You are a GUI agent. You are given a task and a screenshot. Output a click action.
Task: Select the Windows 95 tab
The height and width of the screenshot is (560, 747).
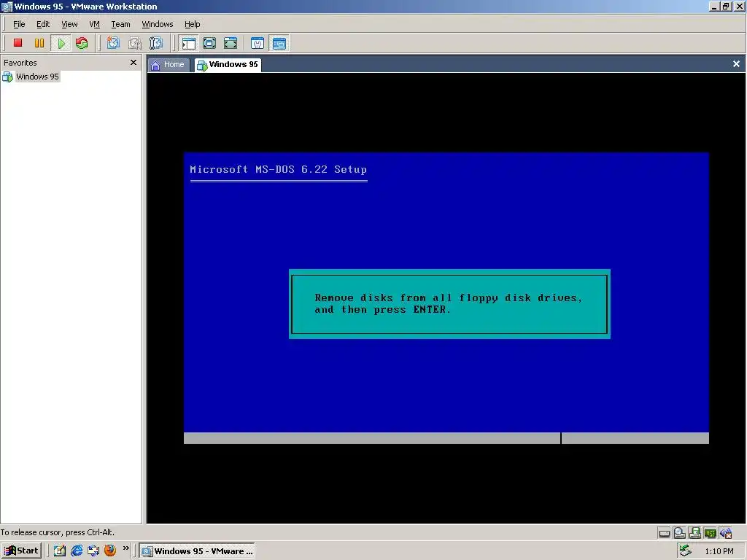[228, 65]
